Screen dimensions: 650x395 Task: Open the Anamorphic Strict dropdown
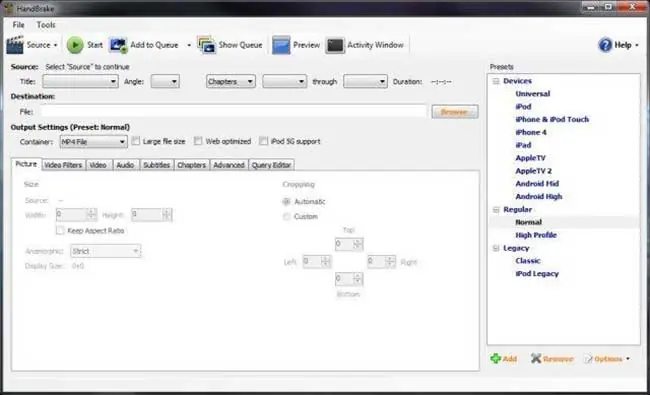click(105, 251)
